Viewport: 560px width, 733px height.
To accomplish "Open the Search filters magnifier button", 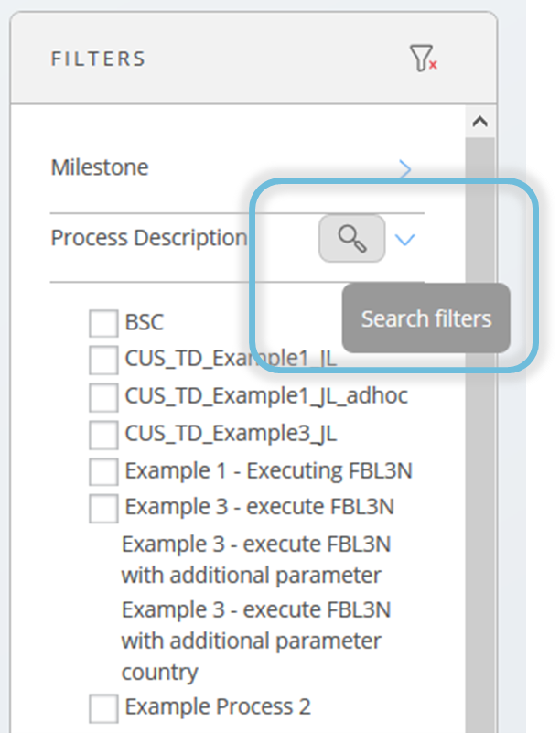I will [352, 239].
